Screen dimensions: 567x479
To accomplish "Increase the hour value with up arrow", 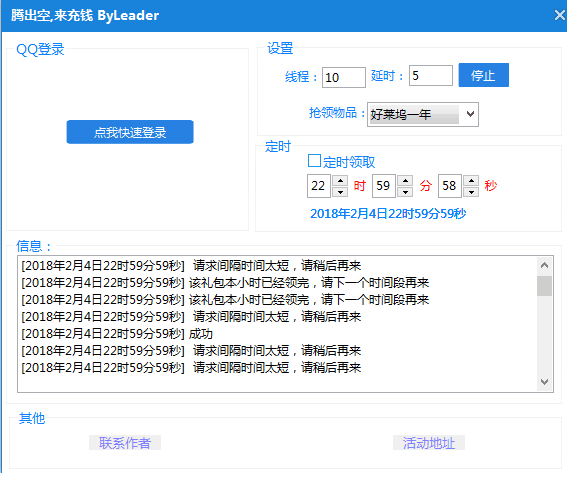I will 340,180.
